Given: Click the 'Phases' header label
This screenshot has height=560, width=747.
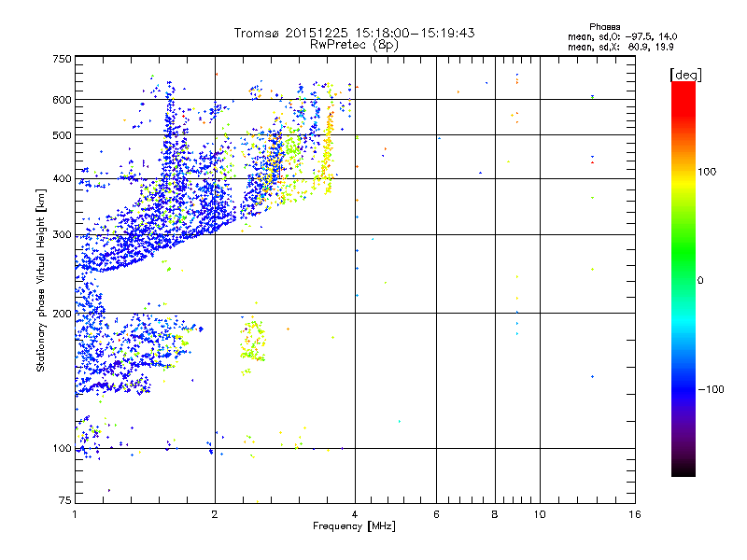Looking at the screenshot, I should [x=604, y=27].
